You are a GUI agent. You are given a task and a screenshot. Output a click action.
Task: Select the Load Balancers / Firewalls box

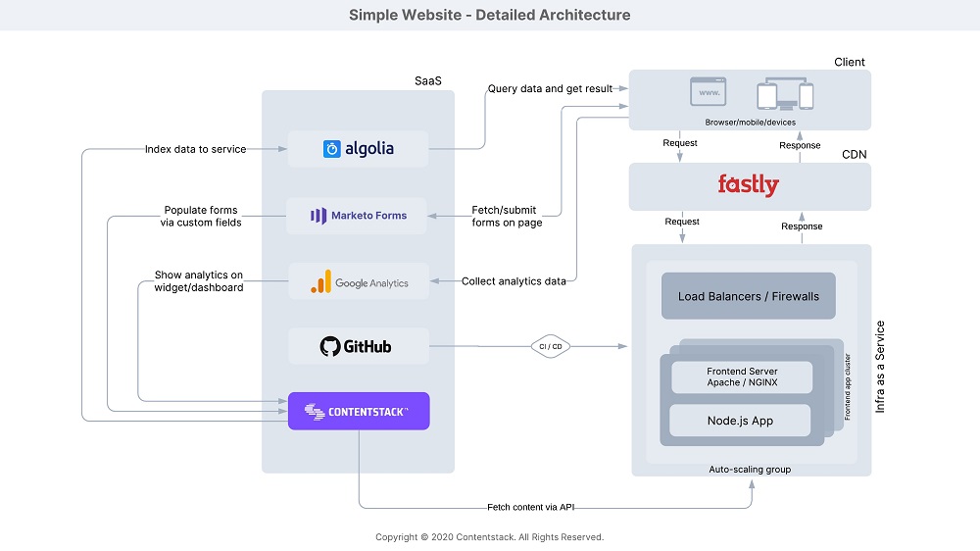tap(748, 296)
